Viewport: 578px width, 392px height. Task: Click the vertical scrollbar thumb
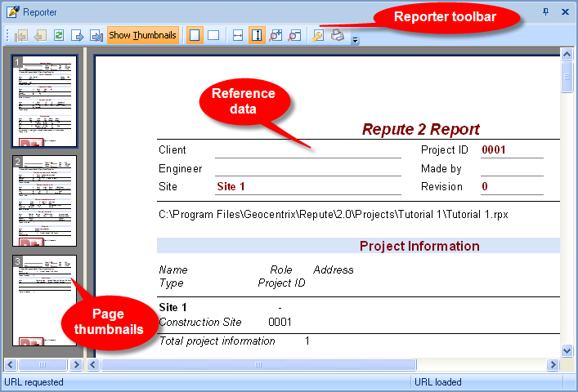tap(567, 77)
